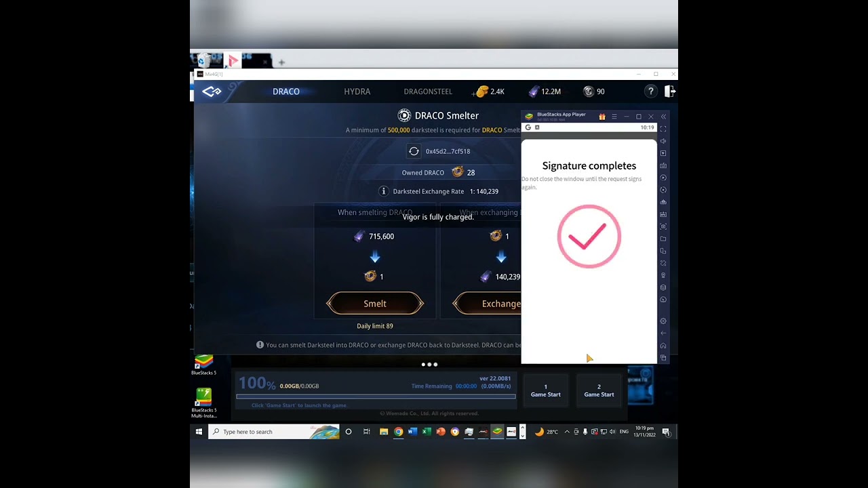Click the page indicator dots below the smelter

coord(429,365)
